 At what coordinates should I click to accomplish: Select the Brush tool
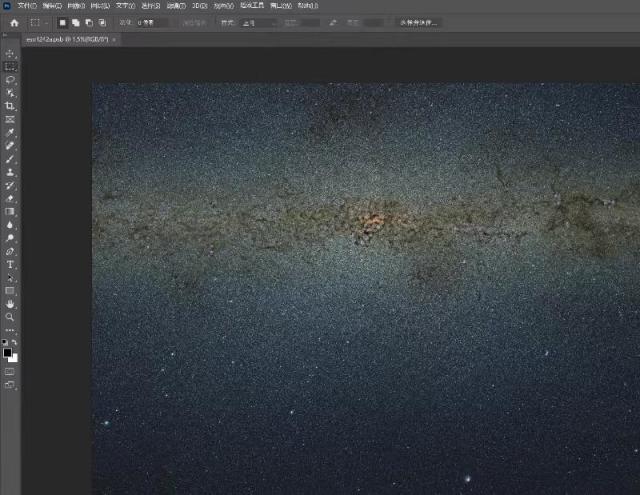point(10,159)
